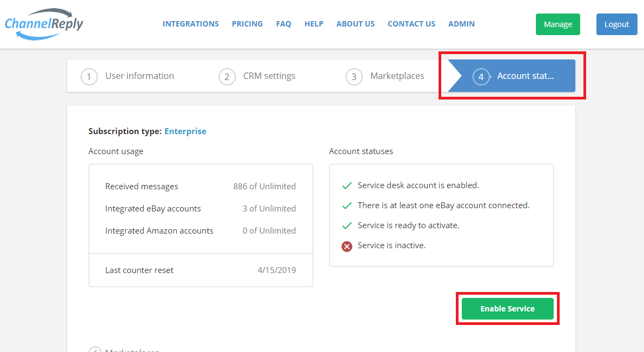Screen dimensions: 644x352
Task: Click the Enterprise subscription link
Action: (185, 131)
